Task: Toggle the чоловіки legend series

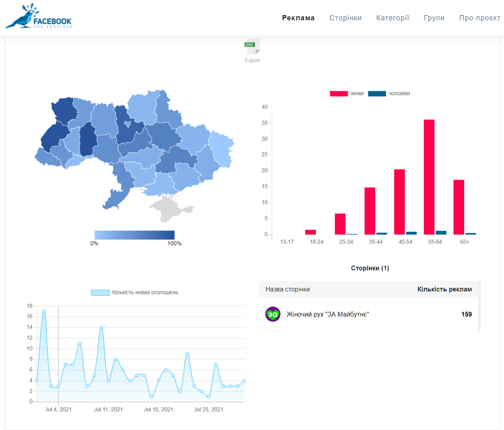Action: tap(389, 94)
